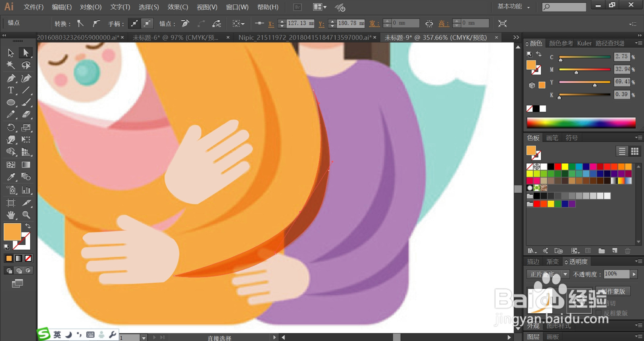644x341 pixels.
Task: Select the Rotate tool
Action: coord(11,127)
